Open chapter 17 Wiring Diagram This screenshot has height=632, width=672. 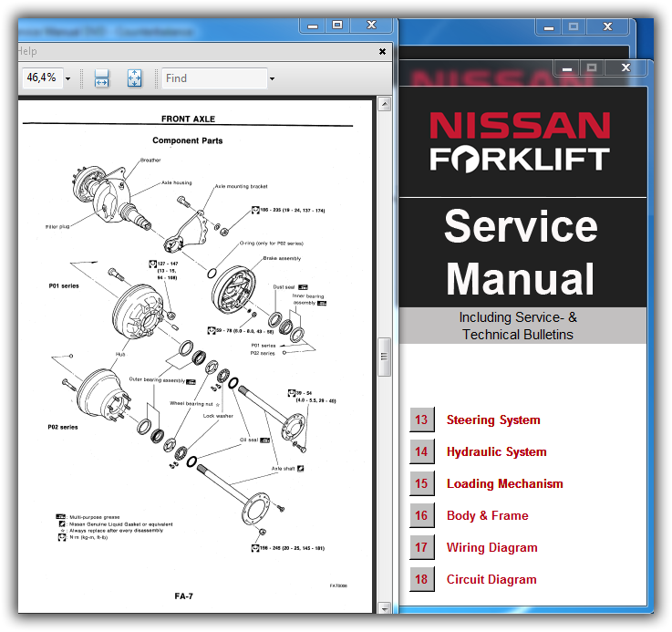pyautogui.click(x=491, y=547)
